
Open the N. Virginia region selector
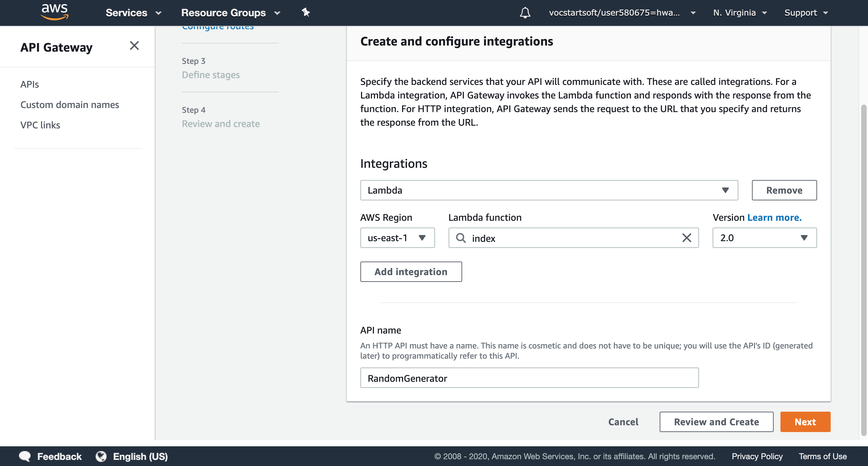coord(740,13)
